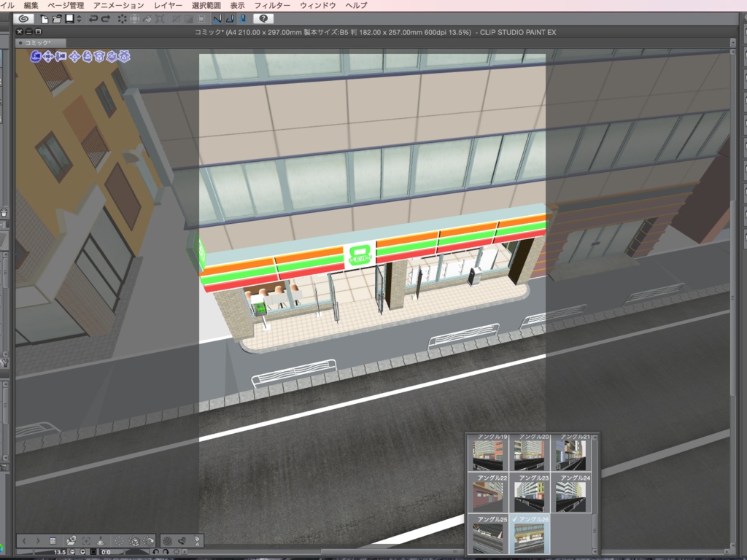The width and height of the screenshot is (747, 560).
Task: Toggle snap to grid icon
Action: pos(242,18)
